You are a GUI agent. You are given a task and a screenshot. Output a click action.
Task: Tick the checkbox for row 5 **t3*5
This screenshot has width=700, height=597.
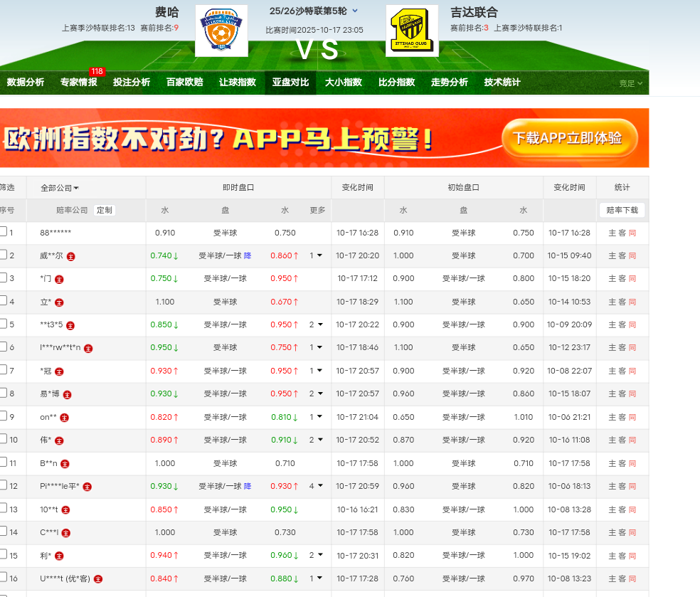3,324
